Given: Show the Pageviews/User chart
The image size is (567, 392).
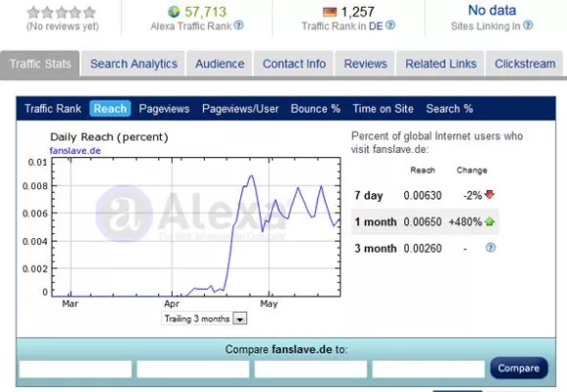Looking at the screenshot, I should 240,109.
